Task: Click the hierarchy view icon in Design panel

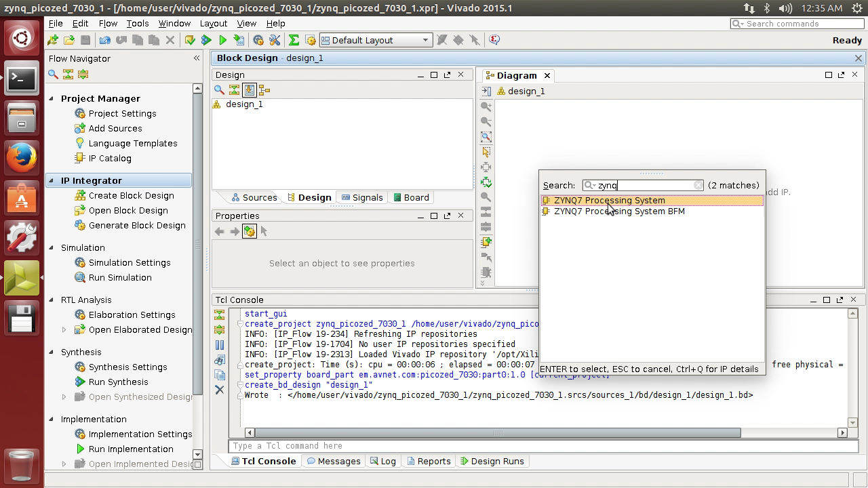Action: pyautogui.click(x=264, y=89)
